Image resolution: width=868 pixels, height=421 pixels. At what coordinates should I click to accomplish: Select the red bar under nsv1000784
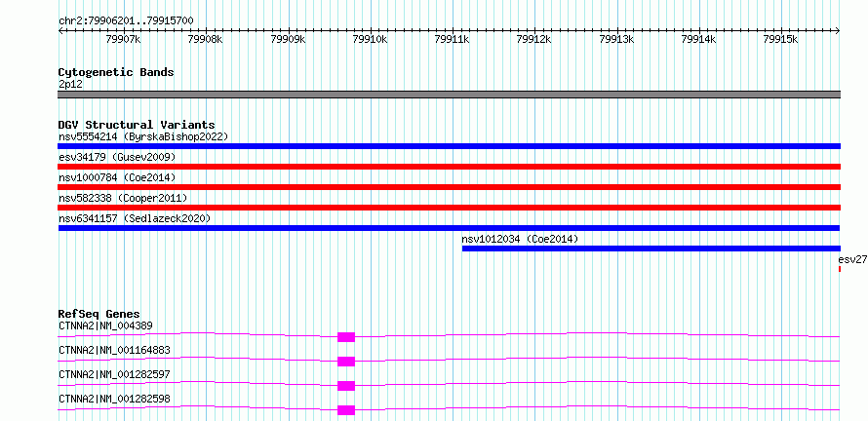pyautogui.click(x=449, y=187)
